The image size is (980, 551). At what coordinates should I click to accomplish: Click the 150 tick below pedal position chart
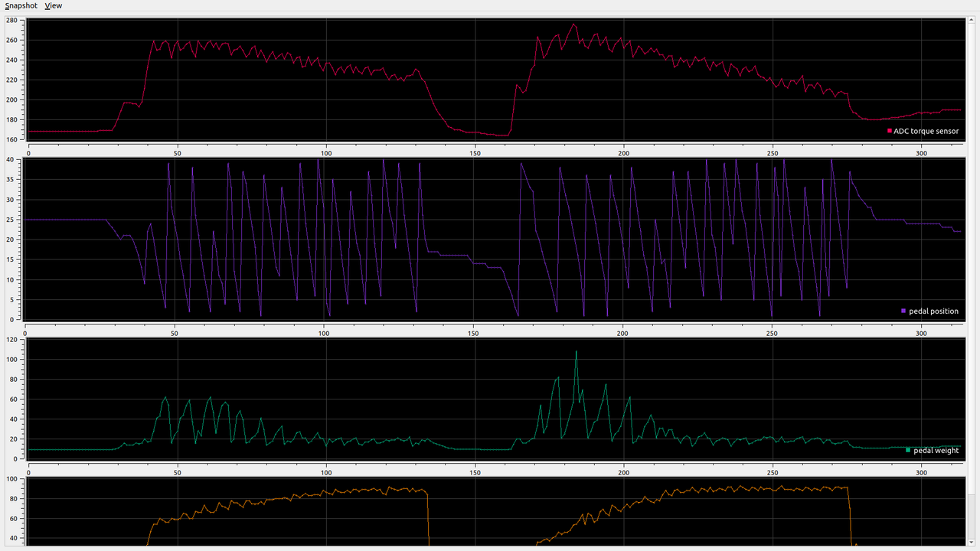click(x=473, y=333)
